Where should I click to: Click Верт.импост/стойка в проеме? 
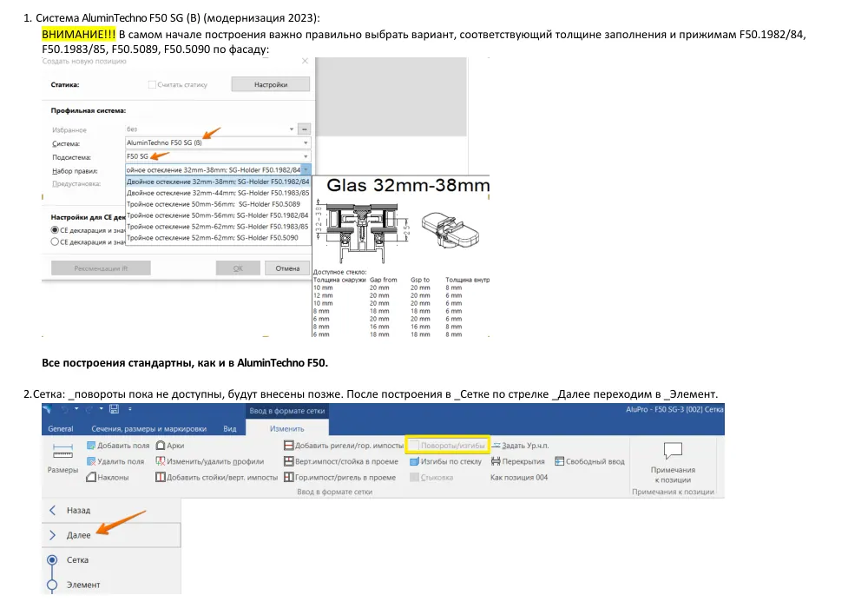click(341, 461)
